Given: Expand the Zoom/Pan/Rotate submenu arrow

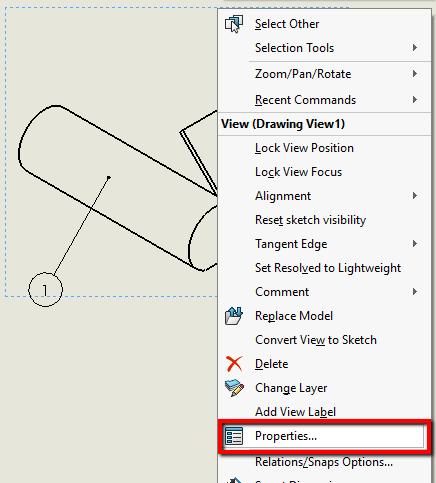Looking at the screenshot, I should [x=415, y=74].
